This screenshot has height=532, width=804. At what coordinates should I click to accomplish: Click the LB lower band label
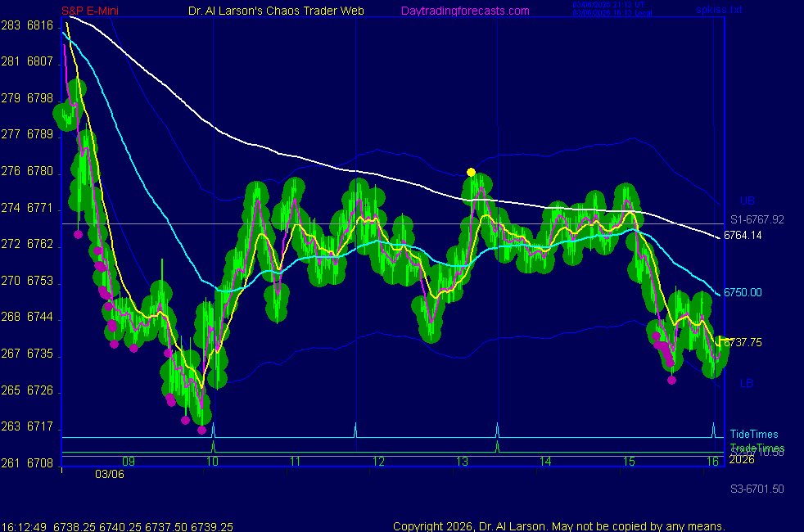point(747,383)
